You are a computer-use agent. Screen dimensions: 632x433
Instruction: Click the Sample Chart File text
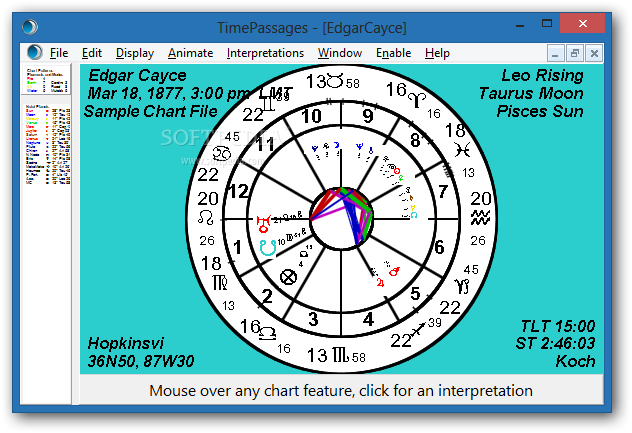tap(150, 111)
